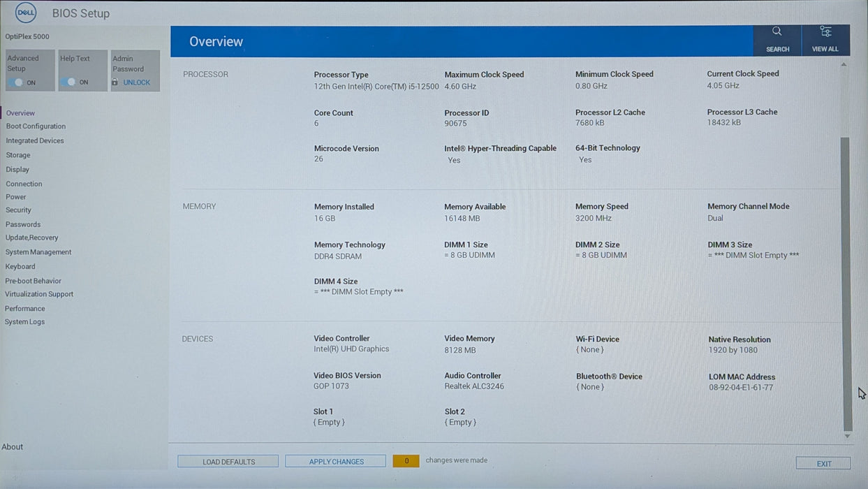Click the Current Clock Speed 4.05 GHz value
The width and height of the screenshot is (868, 489).
[723, 85]
